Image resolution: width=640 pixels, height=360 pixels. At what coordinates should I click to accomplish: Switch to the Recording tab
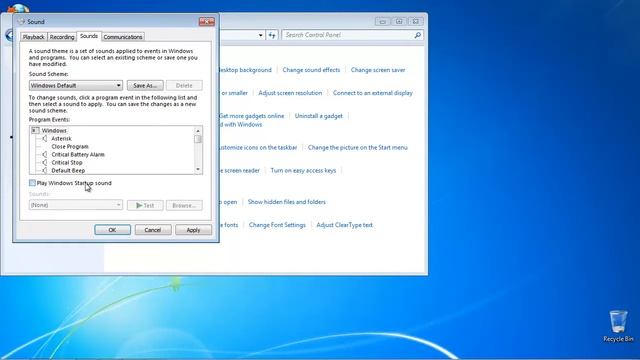[x=62, y=37]
